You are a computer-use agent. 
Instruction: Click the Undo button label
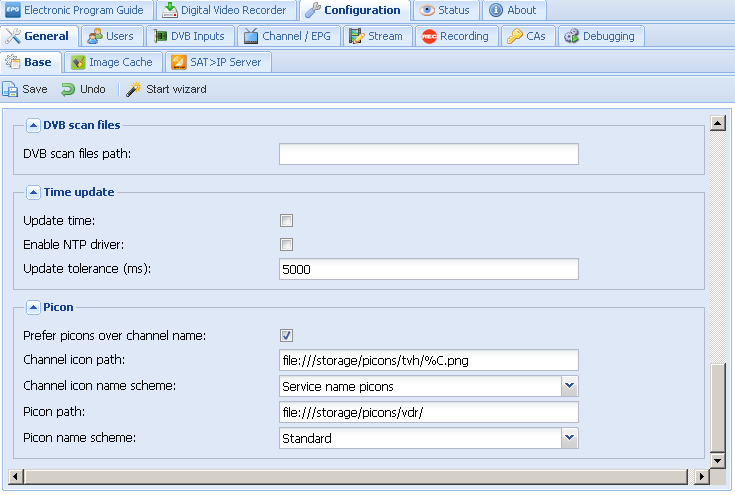(x=92, y=89)
